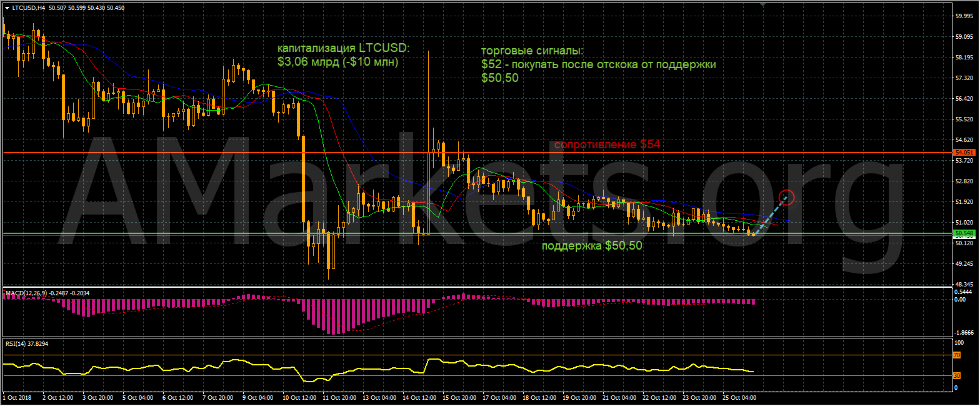The height and width of the screenshot is (406, 980).
Task: Click the -1.8666 MACD scale value
Action: click(963, 333)
